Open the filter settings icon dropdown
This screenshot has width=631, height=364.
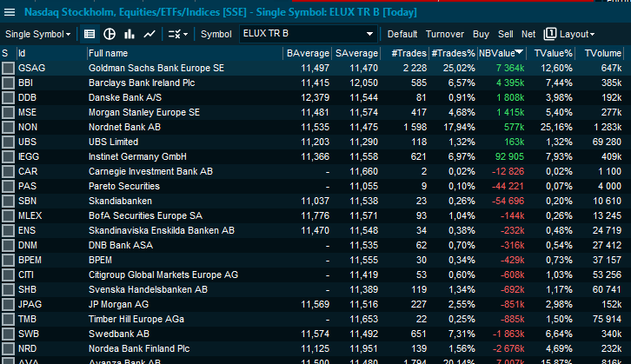(177, 34)
